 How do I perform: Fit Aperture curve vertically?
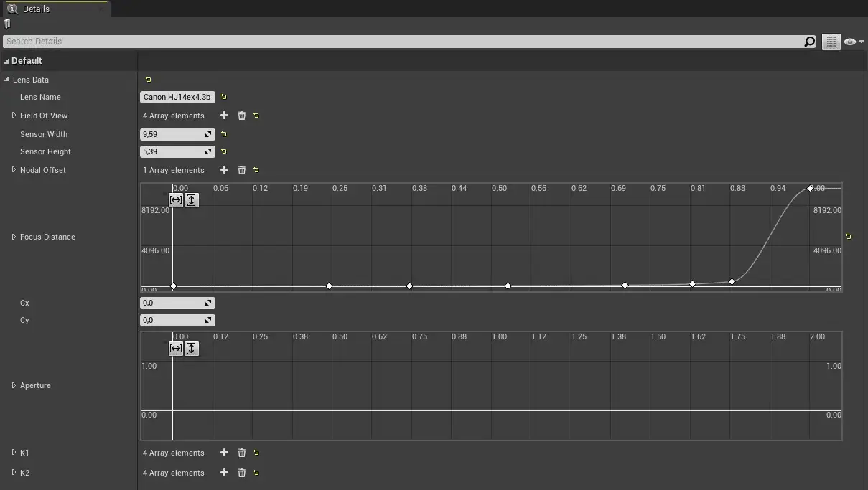pyautogui.click(x=192, y=349)
